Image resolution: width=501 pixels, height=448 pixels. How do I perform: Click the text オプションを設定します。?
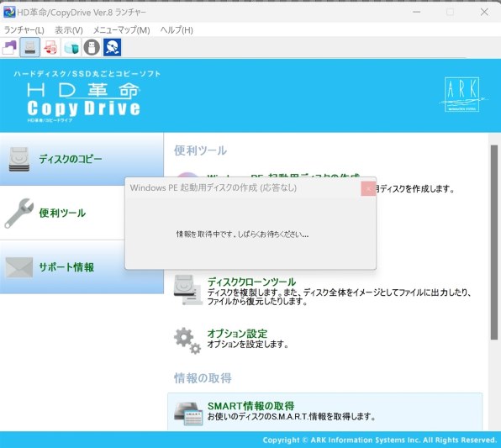pos(248,344)
